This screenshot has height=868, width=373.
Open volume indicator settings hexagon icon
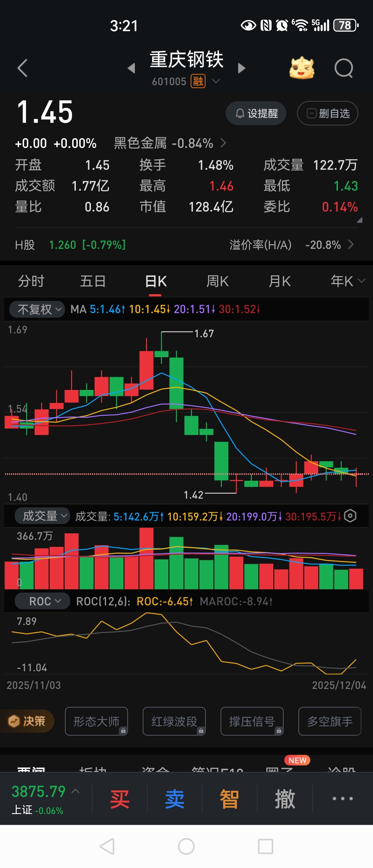(350, 516)
